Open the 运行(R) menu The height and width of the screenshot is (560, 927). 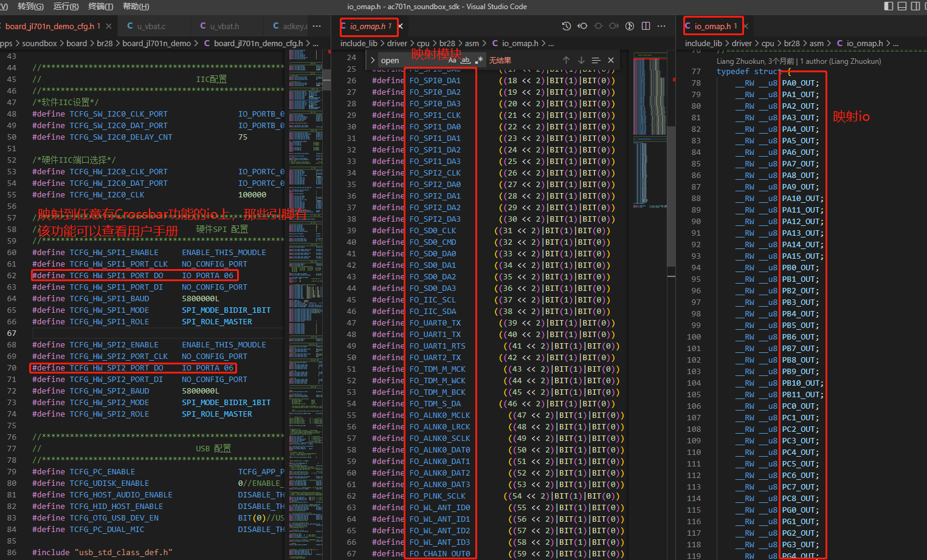point(66,6)
